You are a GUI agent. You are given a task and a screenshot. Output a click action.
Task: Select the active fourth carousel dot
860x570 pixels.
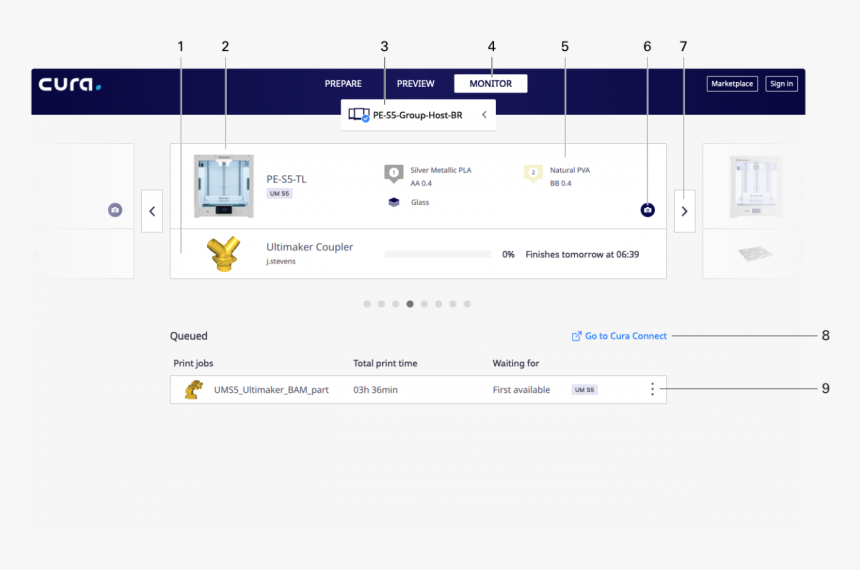[x=410, y=304]
